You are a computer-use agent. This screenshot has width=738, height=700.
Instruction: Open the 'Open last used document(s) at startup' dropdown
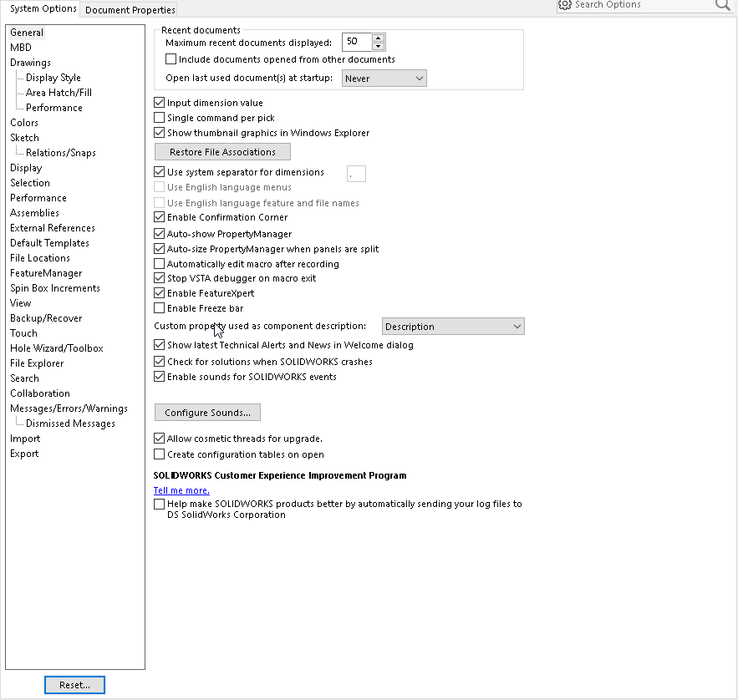pos(384,79)
